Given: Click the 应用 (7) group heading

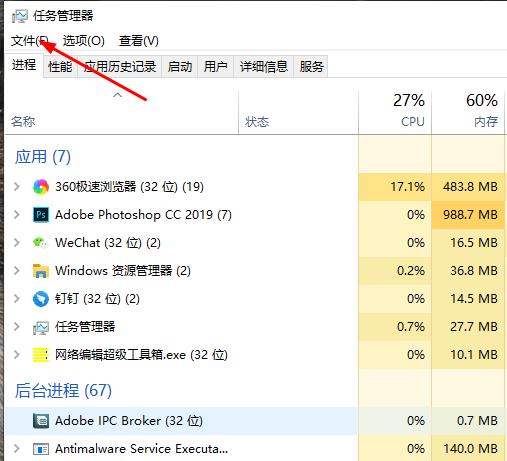Looking at the screenshot, I should [43, 157].
